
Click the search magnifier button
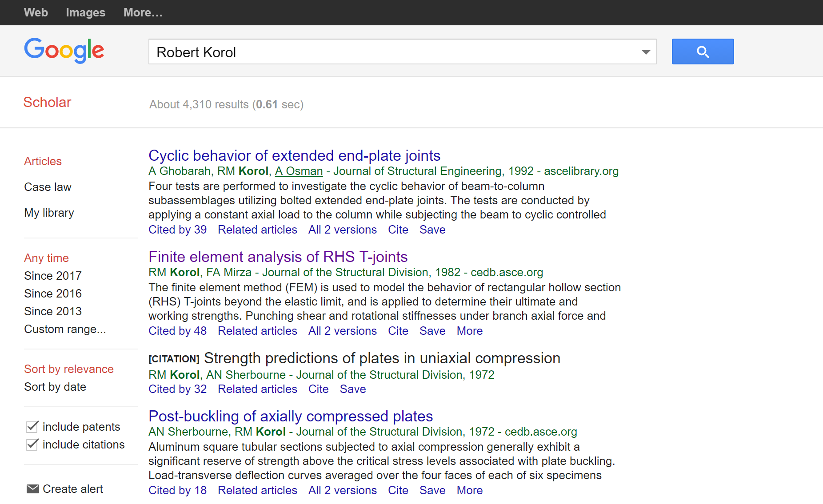click(x=702, y=52)
